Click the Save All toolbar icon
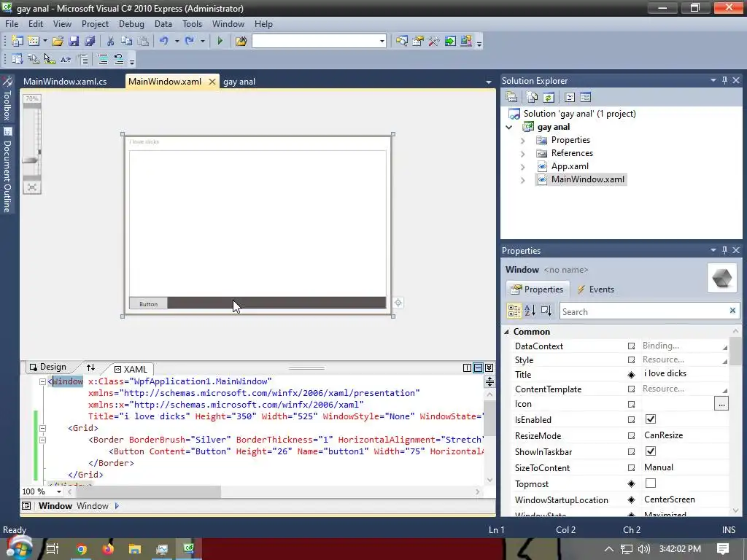747x560 pixels. tap(90, 42)
